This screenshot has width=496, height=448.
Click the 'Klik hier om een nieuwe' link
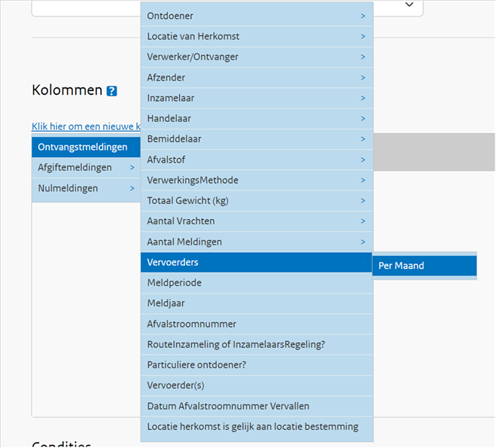pyautogui.click(x=86, y=126)
